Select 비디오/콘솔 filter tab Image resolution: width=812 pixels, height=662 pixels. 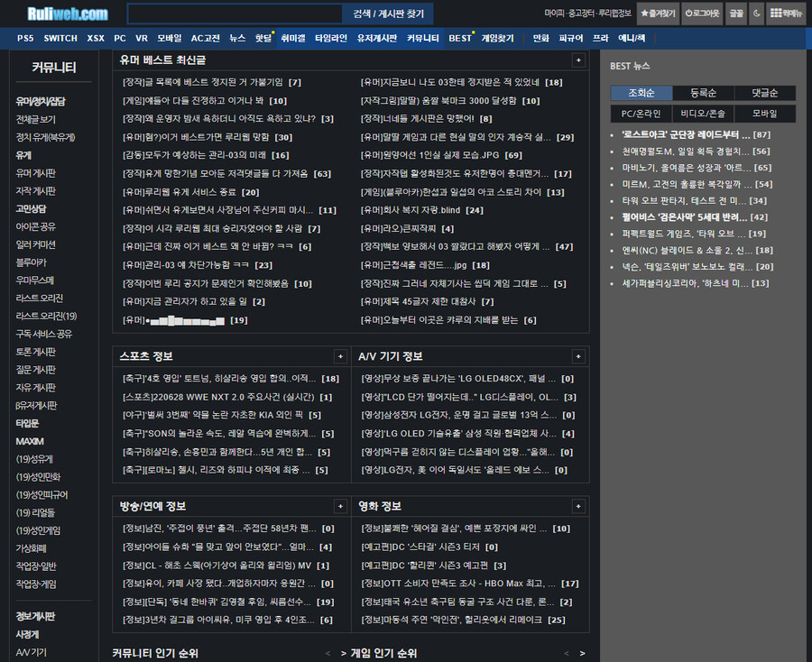tap(703, 114)
